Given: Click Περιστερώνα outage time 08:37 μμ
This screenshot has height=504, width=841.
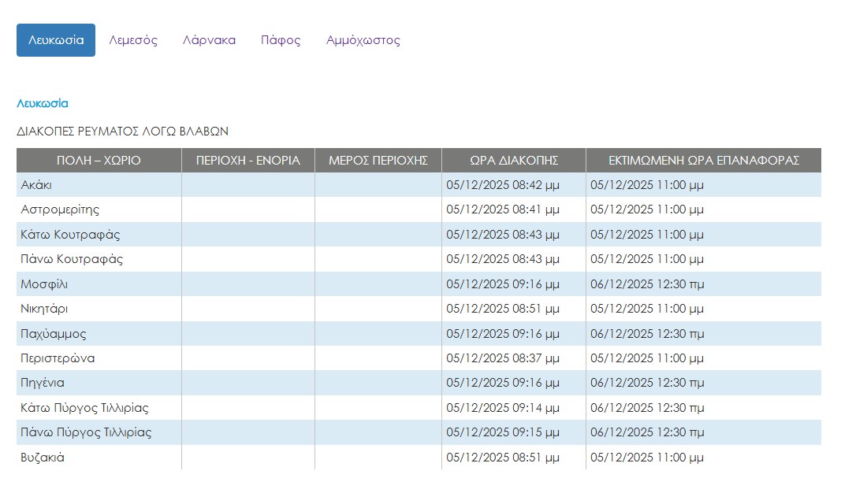Looking at the screenshot, I should [x=503, y=358].
